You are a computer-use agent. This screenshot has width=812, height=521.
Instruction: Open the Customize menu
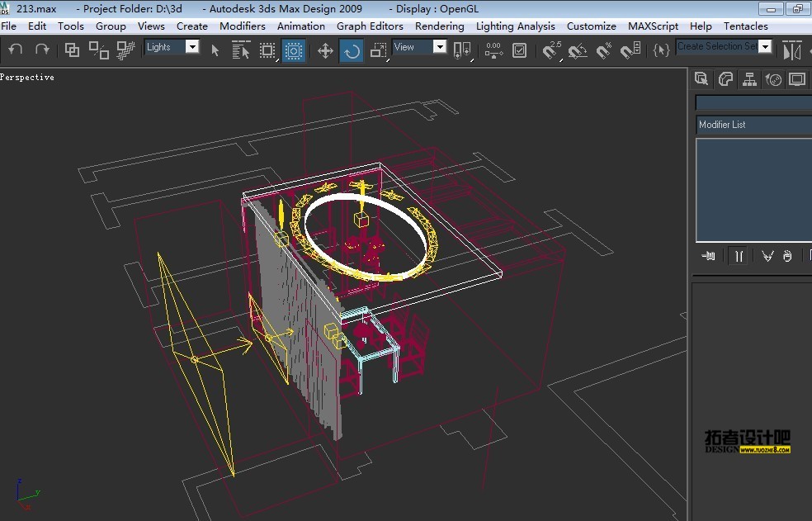[x=592, y=26]
